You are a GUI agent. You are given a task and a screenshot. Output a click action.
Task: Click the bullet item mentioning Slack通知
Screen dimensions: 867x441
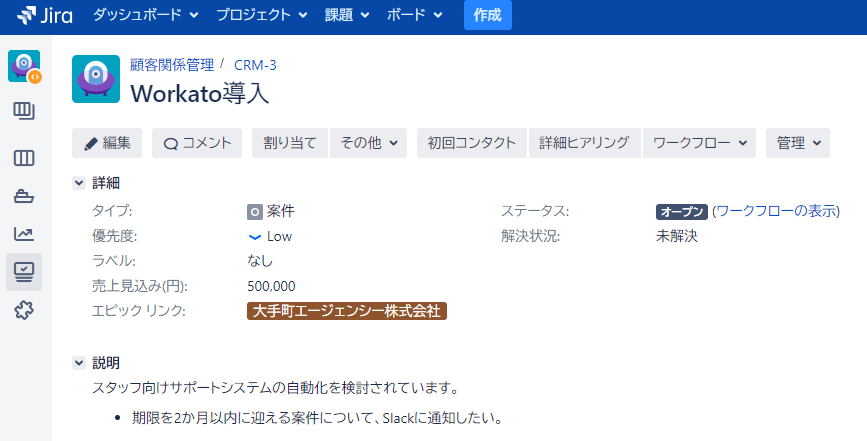(x=317, y=417)
